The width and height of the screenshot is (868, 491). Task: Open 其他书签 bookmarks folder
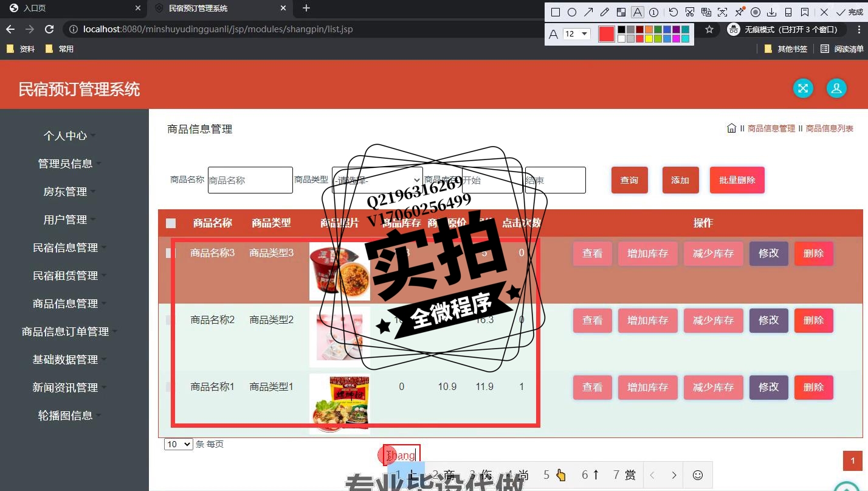786,49
